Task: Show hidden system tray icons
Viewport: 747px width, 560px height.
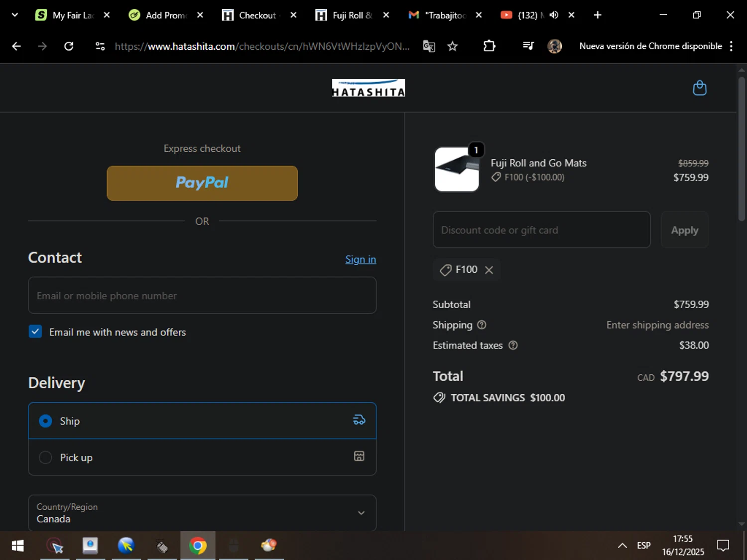Action: pos(622,546)
